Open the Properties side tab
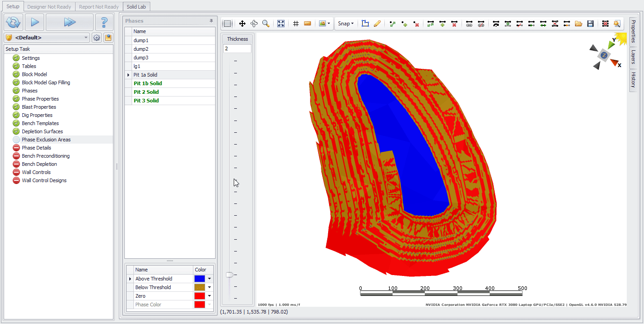Image resolution: width=644 pixels, height=324 pixels. pyautogui.click(x=633, y=31)
